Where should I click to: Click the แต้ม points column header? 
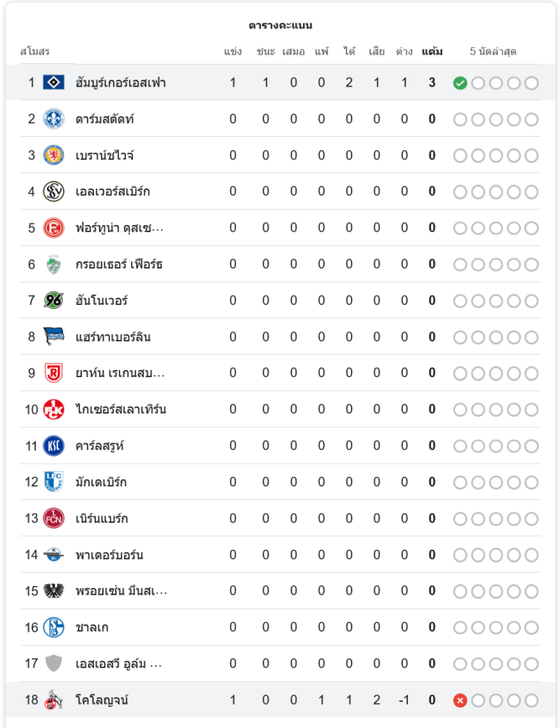click(432, 52)
